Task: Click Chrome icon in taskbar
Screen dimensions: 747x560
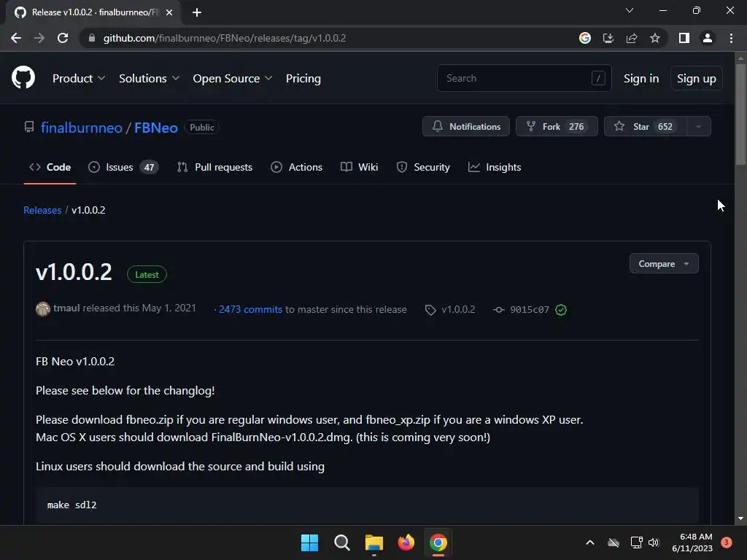Action: [438, 542]
